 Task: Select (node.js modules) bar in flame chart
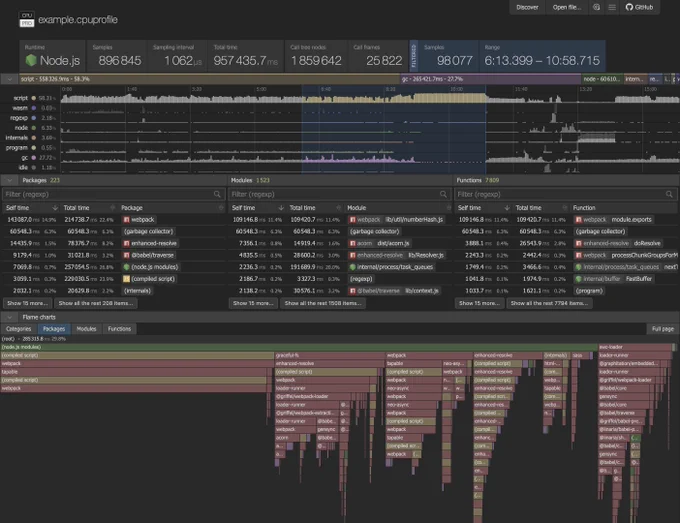(x=299, y=347)
